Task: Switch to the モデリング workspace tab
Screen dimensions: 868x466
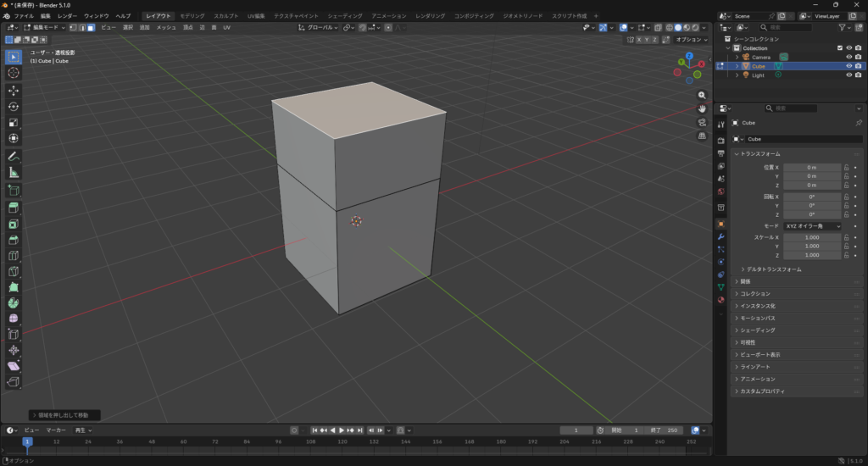Action: (x=192, y=16)
